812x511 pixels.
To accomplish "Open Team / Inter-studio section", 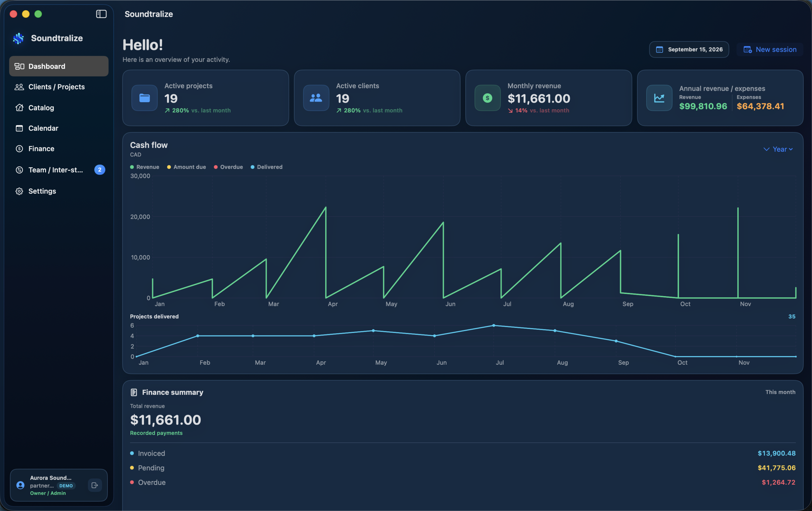I will [x=59, y=170].
